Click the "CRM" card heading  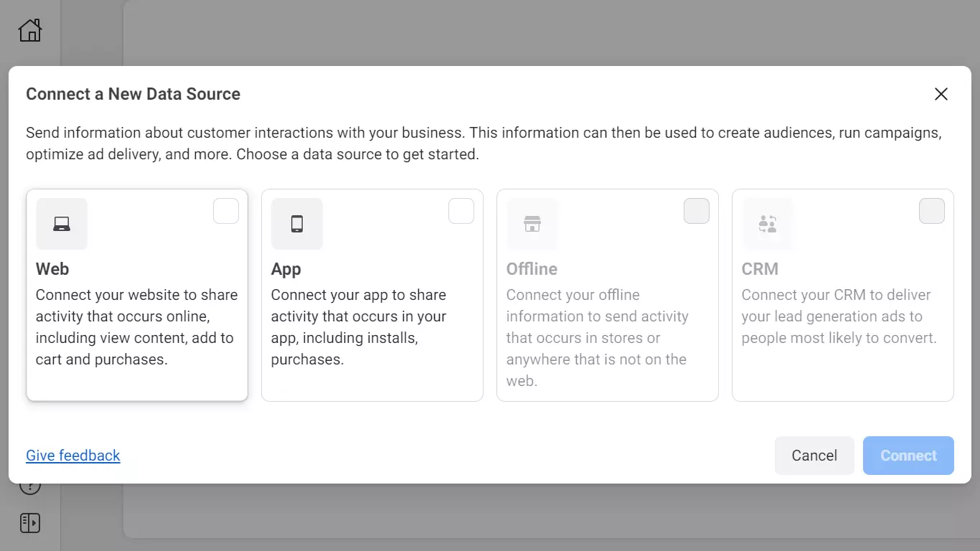click(760, 269)
